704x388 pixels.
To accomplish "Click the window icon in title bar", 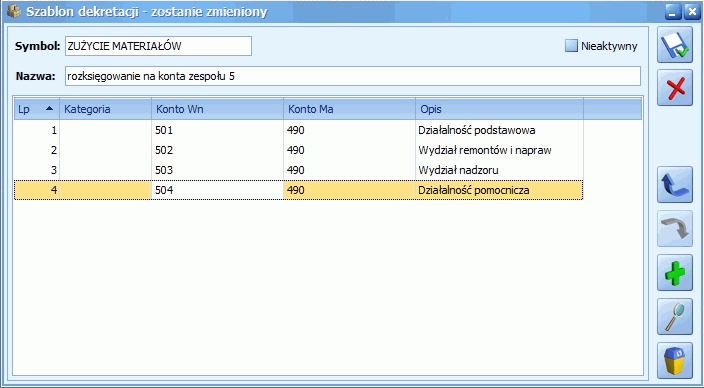I will coord(14,12).
